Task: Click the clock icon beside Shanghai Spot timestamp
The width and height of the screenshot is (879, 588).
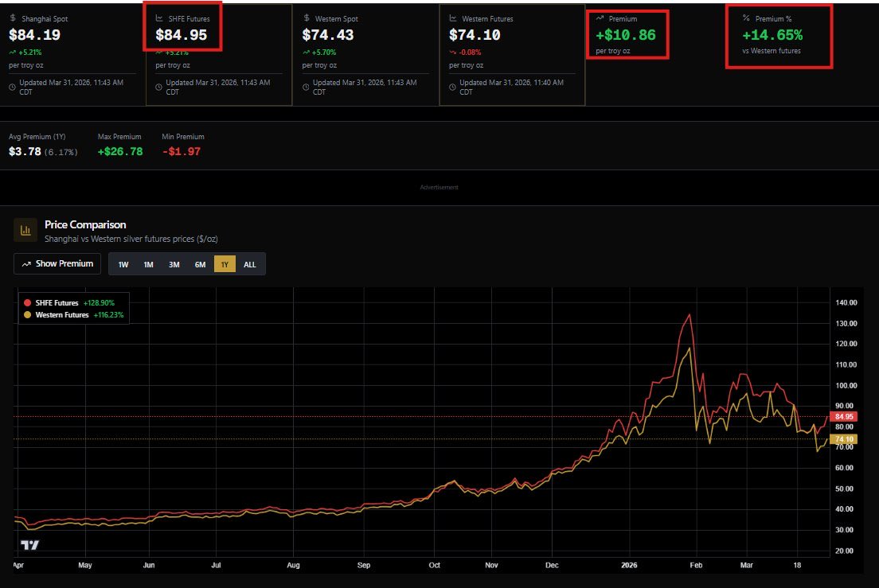Action: tap(11, 87)
